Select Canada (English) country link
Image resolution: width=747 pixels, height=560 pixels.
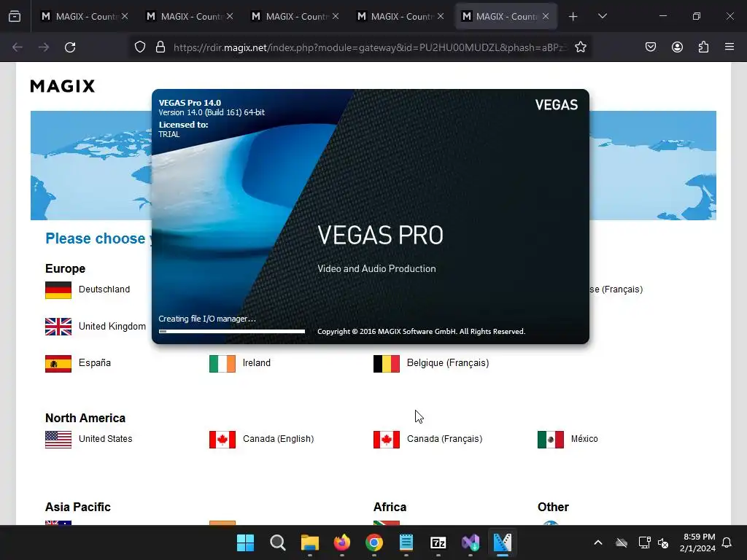click(x=278, y=438)
